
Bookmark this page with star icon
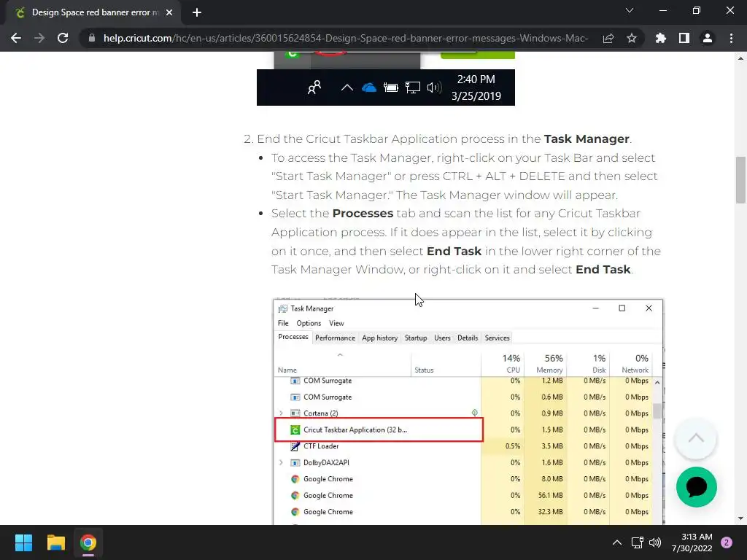click(x=632, y=38)
